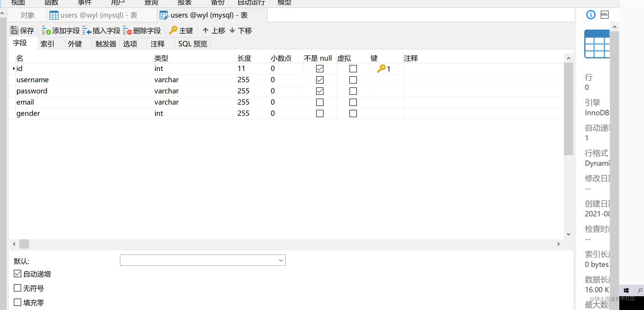Viewport: 644px width, 310px height.
Task: Toggle virtual checkbox for username row
Action: pyautogui.click(x=353, y=80)
